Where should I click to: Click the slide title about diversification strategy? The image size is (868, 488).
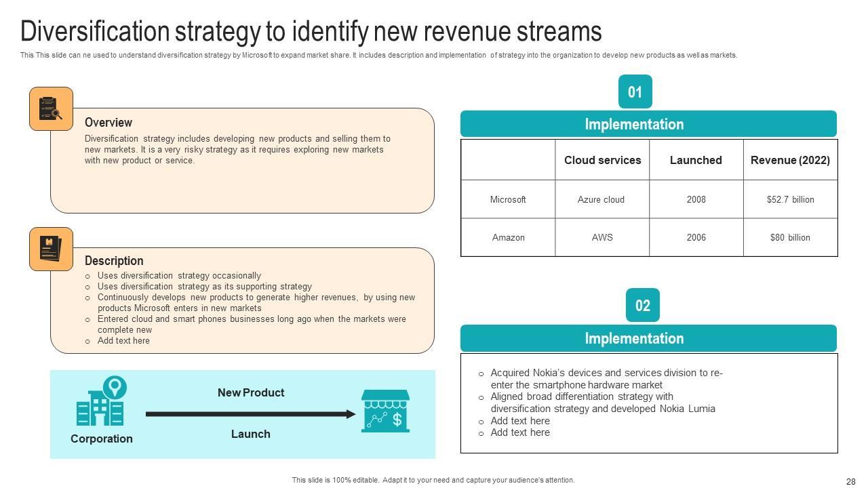coord(311,31)
